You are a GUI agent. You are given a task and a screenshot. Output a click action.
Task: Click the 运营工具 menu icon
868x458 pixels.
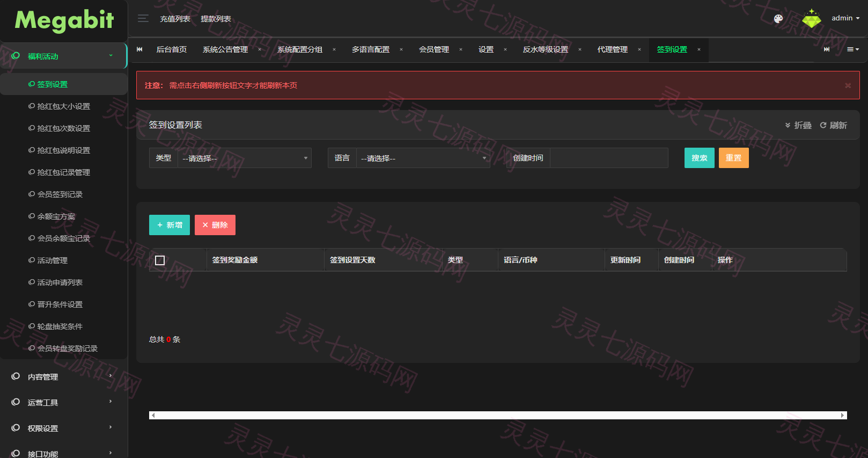click(16, 402)
